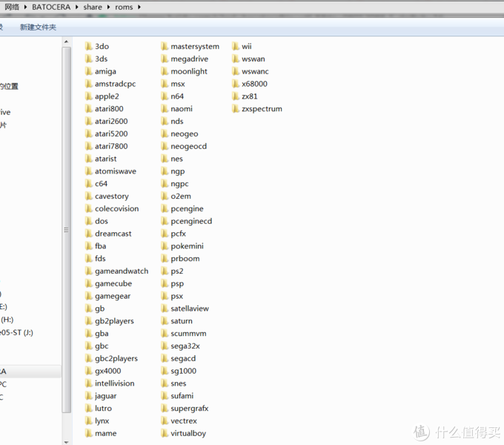Select the 3do folder icon
Screen dimensions: 504x445
89,46
